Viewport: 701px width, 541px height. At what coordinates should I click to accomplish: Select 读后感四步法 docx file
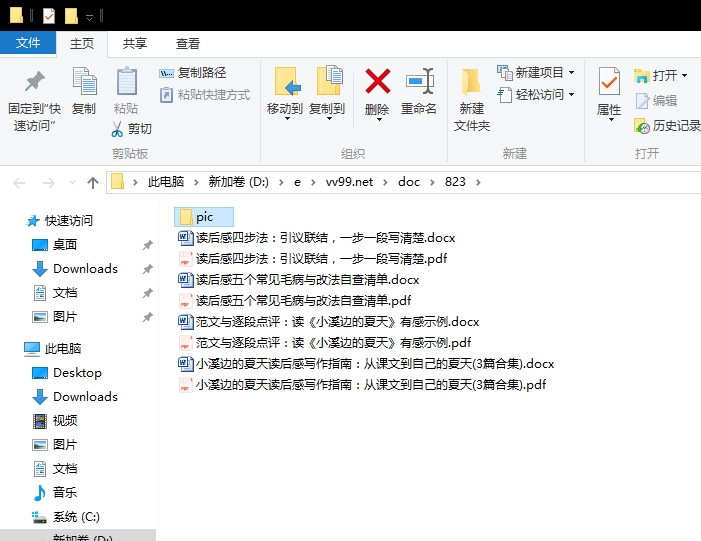[317, 238]
